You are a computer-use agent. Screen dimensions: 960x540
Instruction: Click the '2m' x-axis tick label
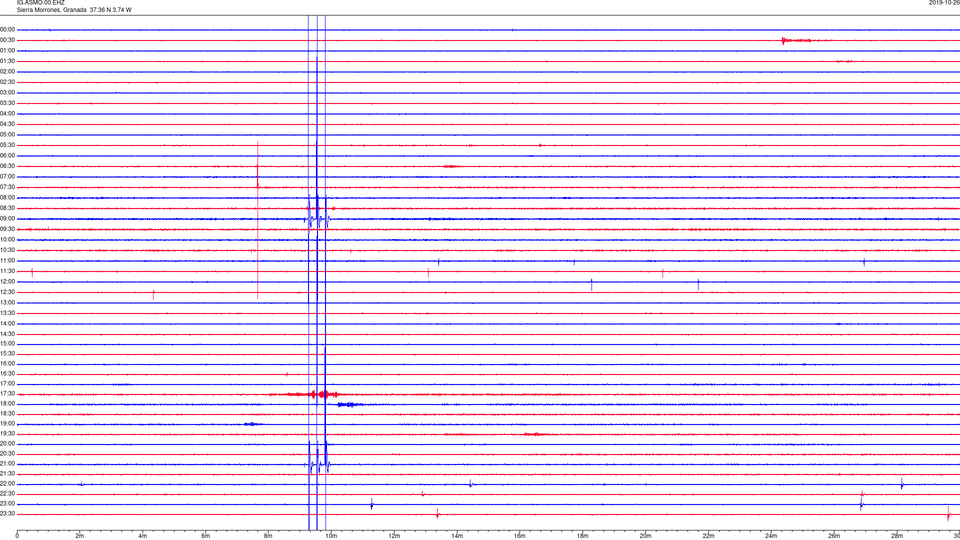[x=80, y=536]
